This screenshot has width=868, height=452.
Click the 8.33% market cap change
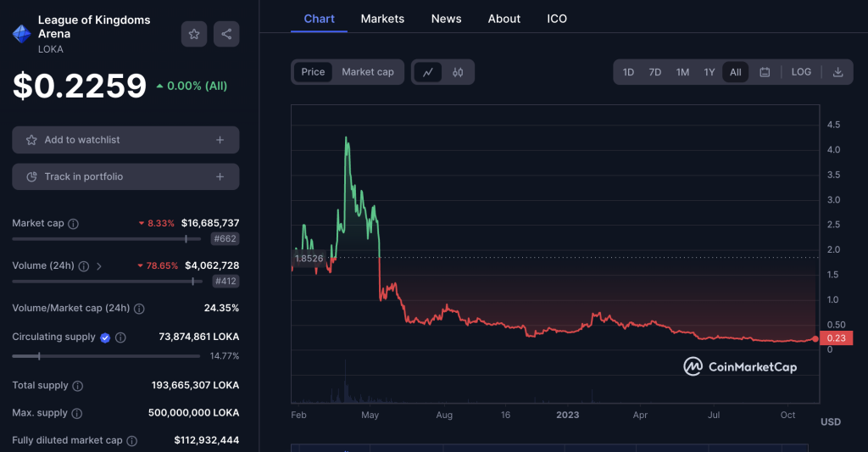(x=157, y=223)
